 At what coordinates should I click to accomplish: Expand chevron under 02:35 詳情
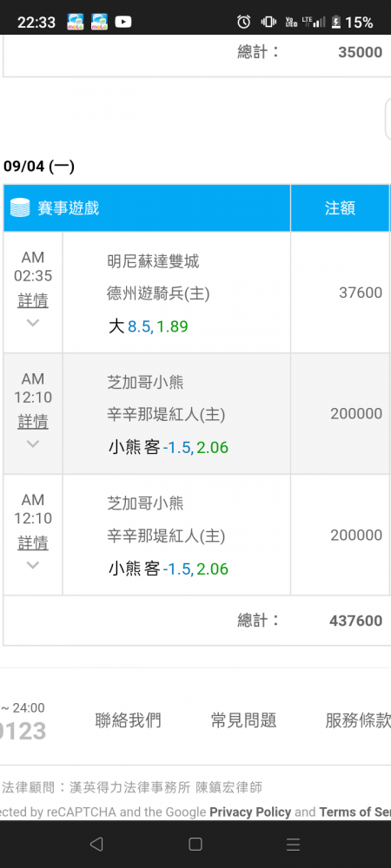tap(33, 323)
